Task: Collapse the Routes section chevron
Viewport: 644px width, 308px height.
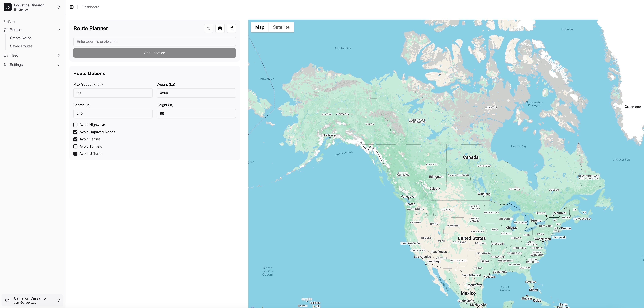Action: [x=59, y=30]
